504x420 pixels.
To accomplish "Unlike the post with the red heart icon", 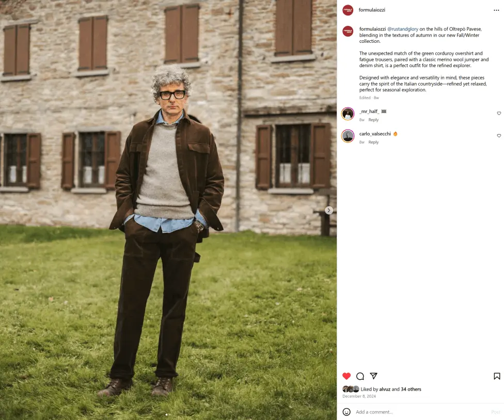I will pos(346,376).
